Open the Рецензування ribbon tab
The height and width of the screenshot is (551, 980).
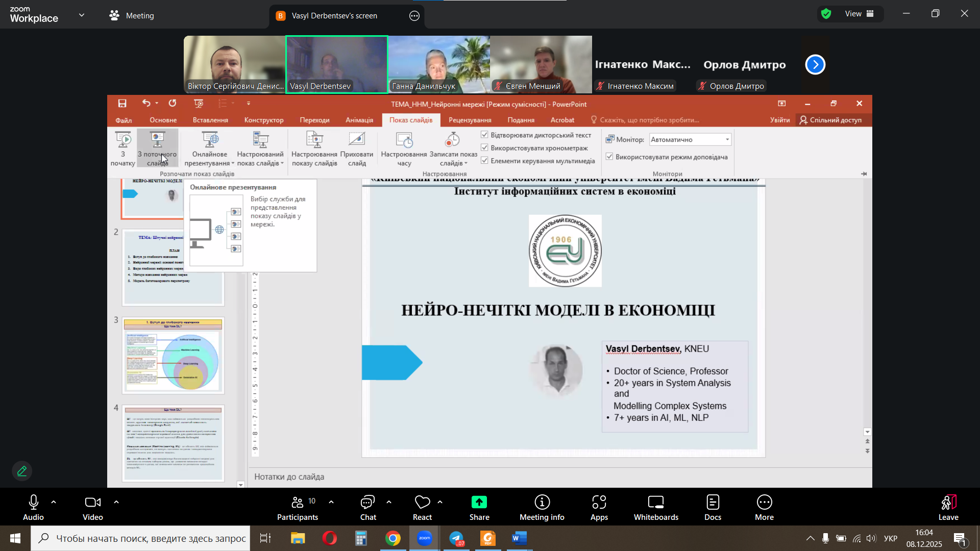pos(470,120)
